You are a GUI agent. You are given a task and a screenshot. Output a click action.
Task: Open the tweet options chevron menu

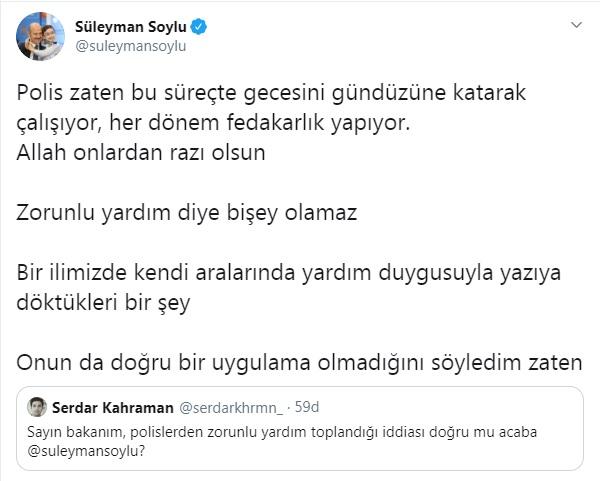tap(576, 24)
